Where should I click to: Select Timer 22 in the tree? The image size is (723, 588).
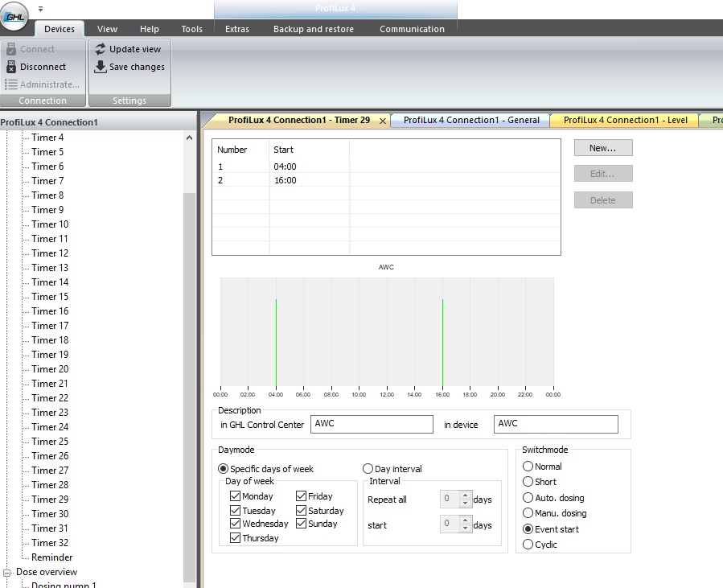[50, 398]
